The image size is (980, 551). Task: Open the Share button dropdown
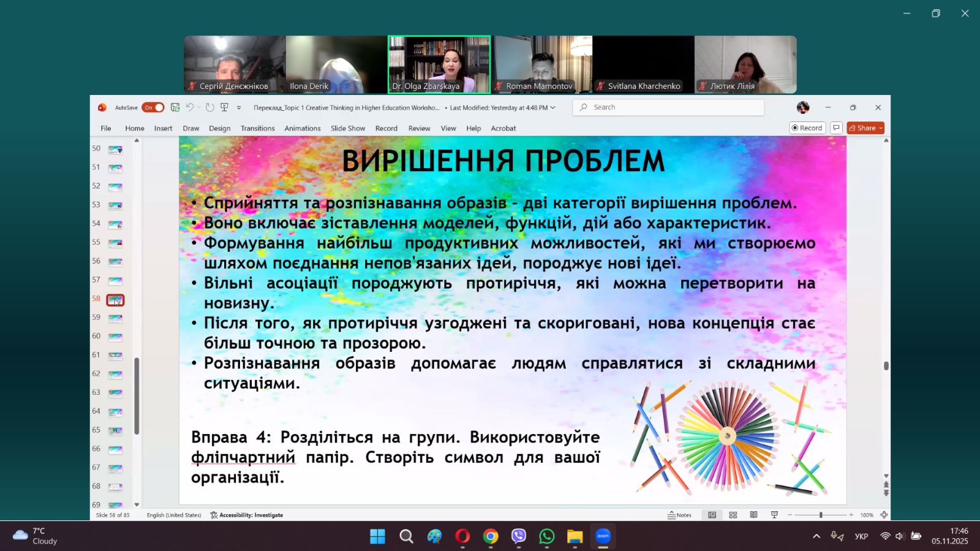[881, 127]
